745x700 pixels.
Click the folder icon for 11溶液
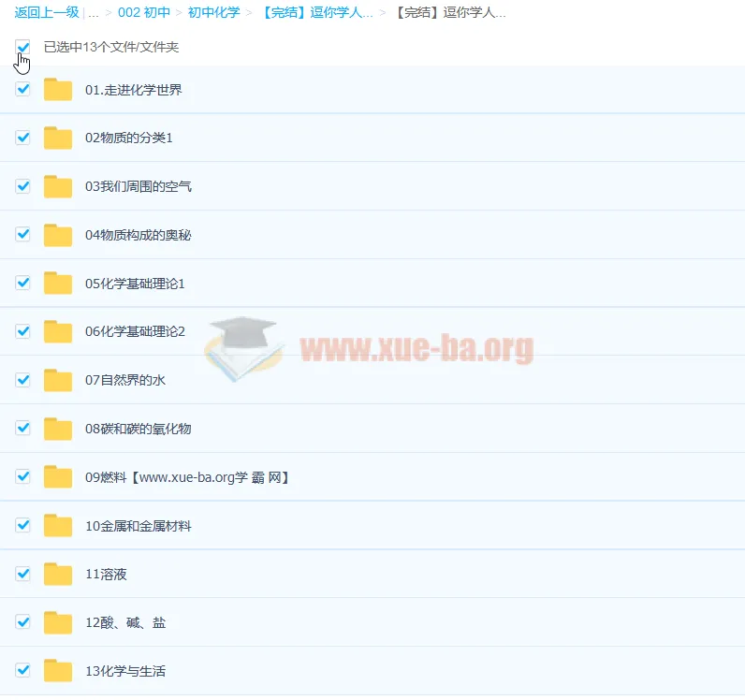(x=58, y=575)
